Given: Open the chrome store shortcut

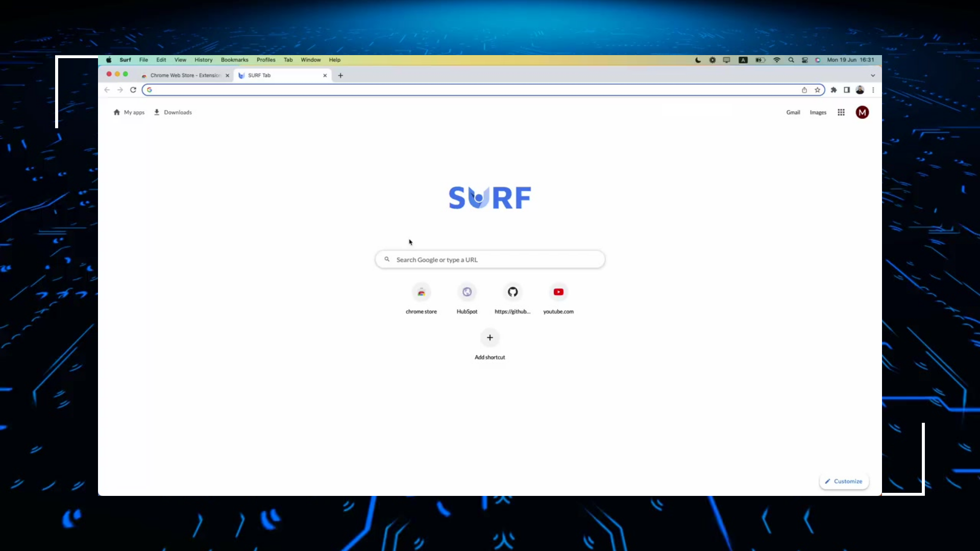Looking at the screenshot, I should pos(421,292).
